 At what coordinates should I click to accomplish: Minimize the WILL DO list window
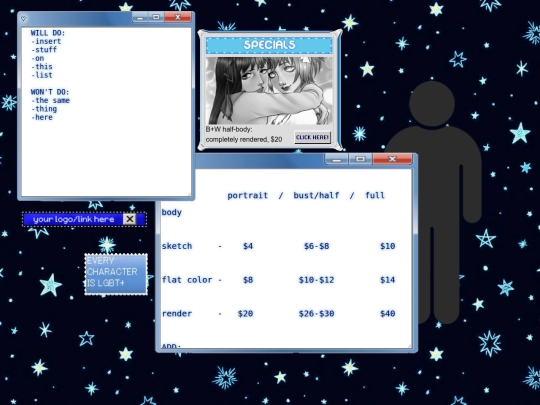coord(140,17)
